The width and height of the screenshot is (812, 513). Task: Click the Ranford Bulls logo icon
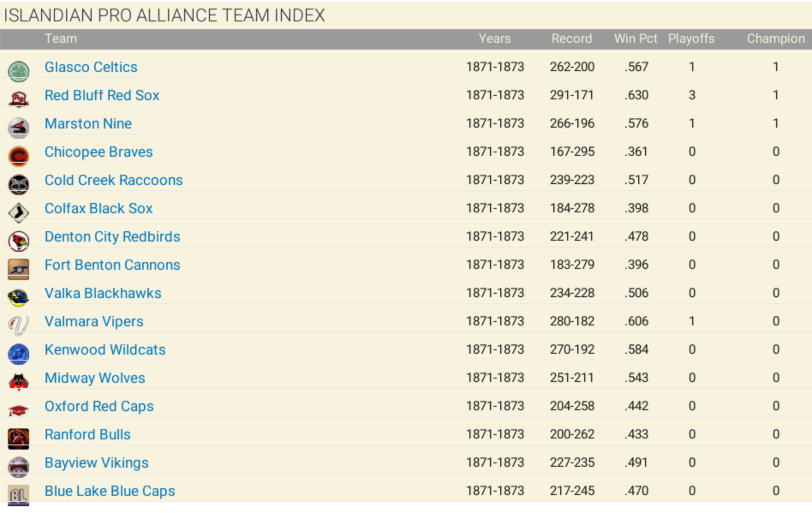pyautogui.click(x=18, y=438)
